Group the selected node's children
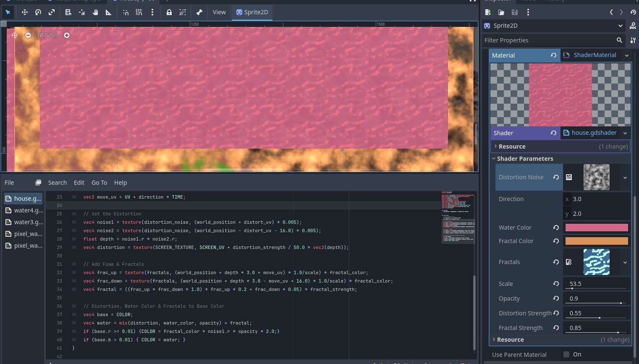The height and width of the screenshot is (364, 639). click(x=183, y=12)
